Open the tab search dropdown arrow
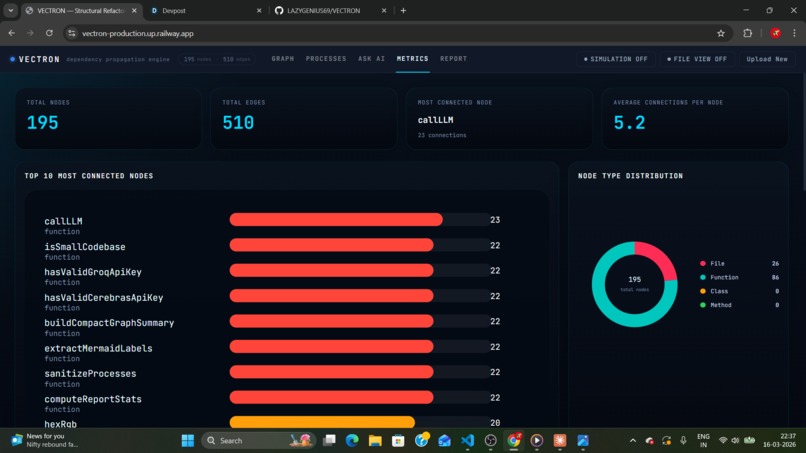Screen dimensions: 806x453 (x=10, y=11)
